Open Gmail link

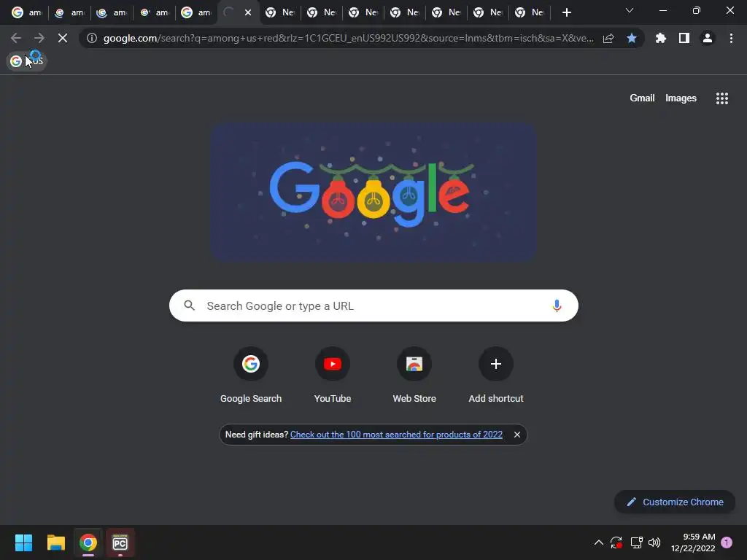pos(642,98)
